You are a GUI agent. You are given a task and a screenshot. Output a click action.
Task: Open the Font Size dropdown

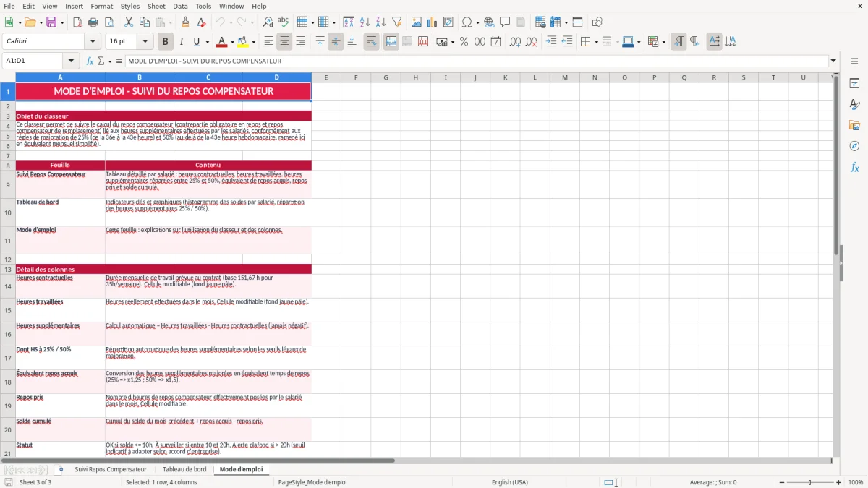[145, 42]
